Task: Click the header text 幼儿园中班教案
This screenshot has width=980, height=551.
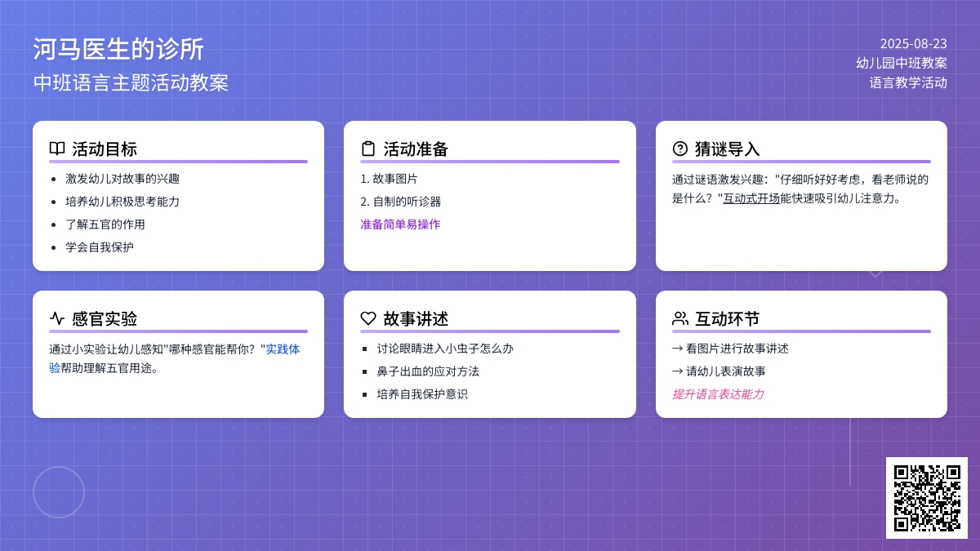Action: [x=902, y=63]
